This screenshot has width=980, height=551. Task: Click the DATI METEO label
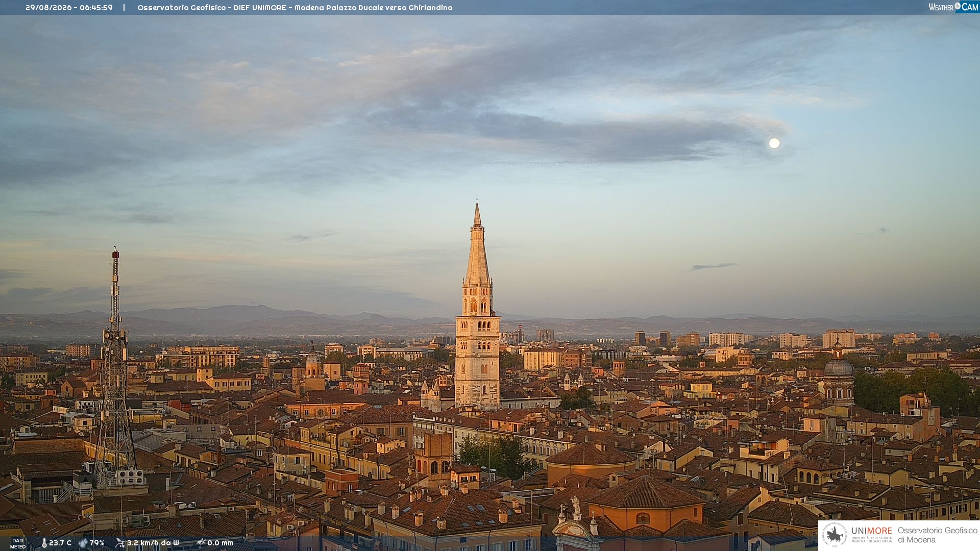pos(18,543)
